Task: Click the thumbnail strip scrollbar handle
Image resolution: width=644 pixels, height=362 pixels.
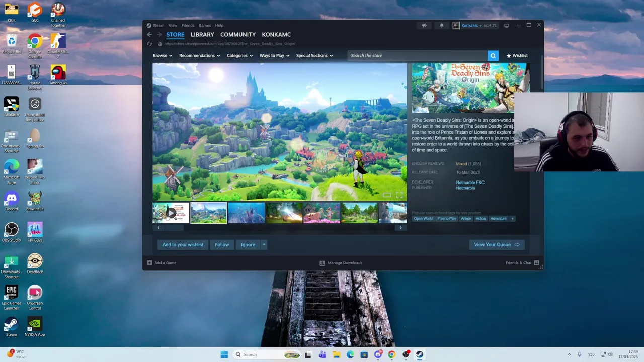Action: [x=174, y=228]
